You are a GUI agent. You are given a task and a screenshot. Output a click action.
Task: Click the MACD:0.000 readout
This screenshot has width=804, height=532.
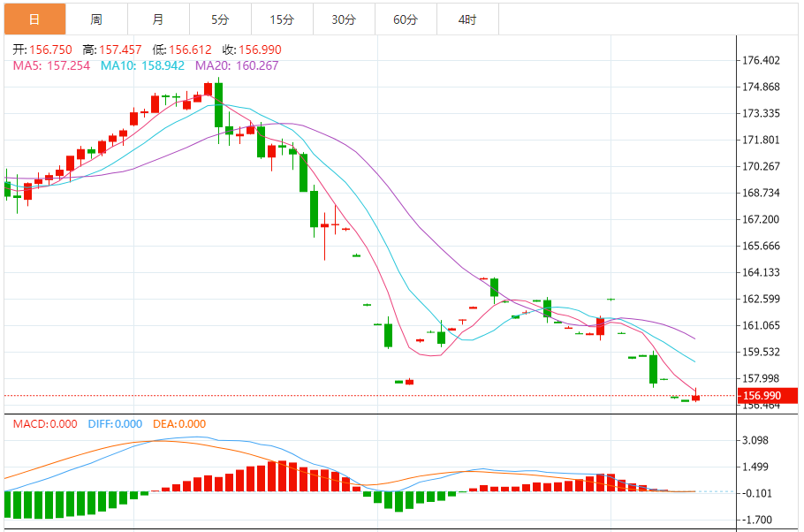(45, 424)
